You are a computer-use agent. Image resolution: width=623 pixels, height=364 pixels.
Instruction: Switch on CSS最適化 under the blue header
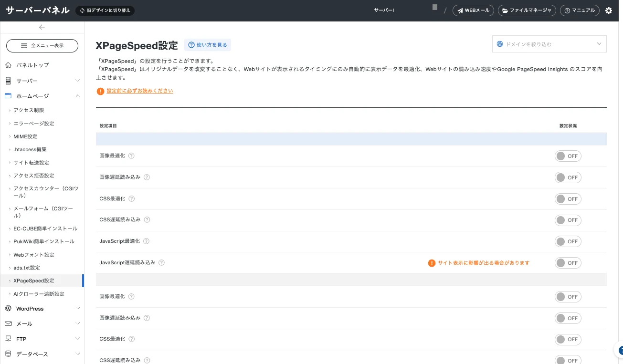(x=568, y=199)
